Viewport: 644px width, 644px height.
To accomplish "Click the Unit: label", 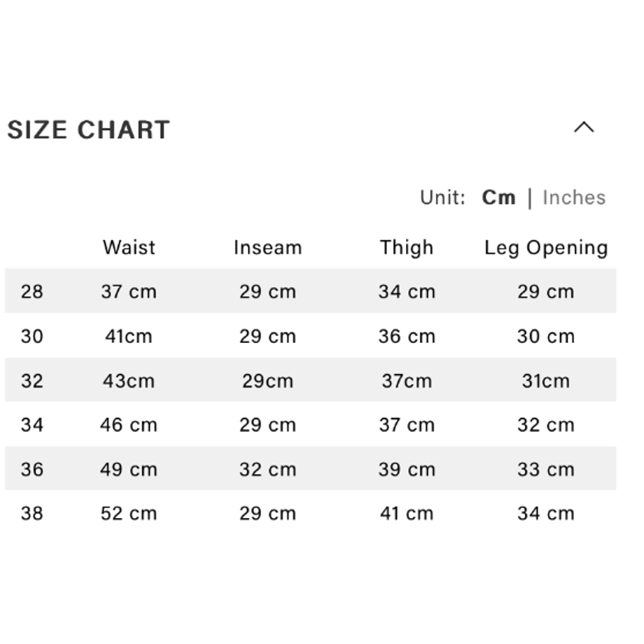I will (x=442, y=197).
